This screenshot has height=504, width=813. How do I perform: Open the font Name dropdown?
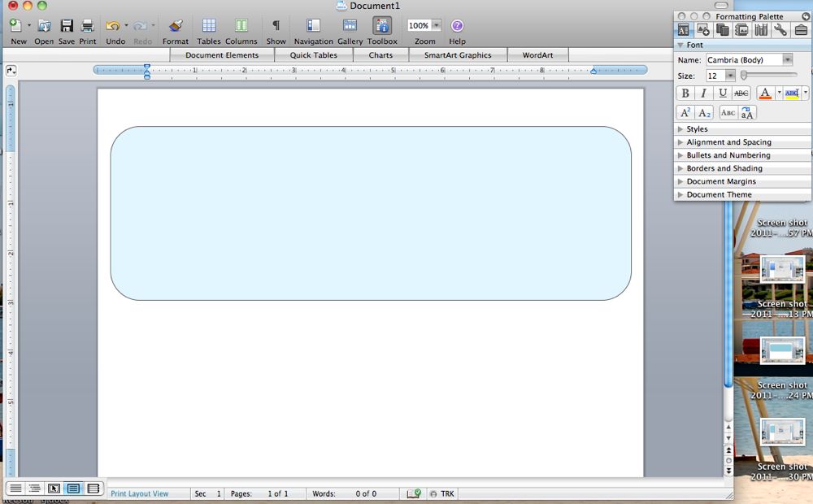pyautogui.click(x=788, y=59)
